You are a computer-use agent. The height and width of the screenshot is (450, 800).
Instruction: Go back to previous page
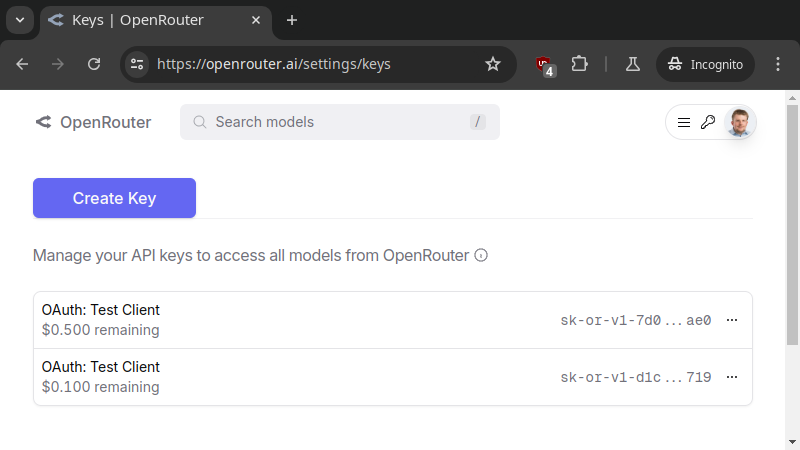point(22,64)
